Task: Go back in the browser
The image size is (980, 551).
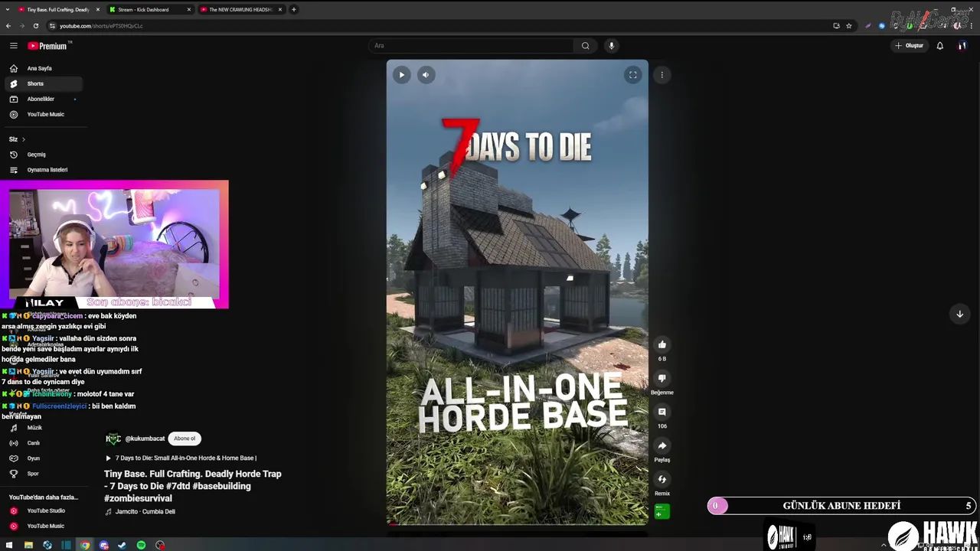Action: tap(8, 26)
